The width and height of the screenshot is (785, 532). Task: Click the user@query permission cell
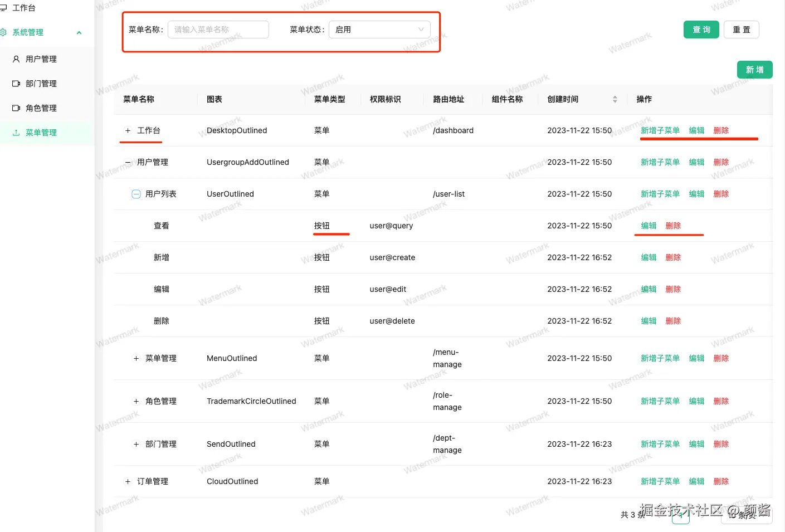pos(391,226)
